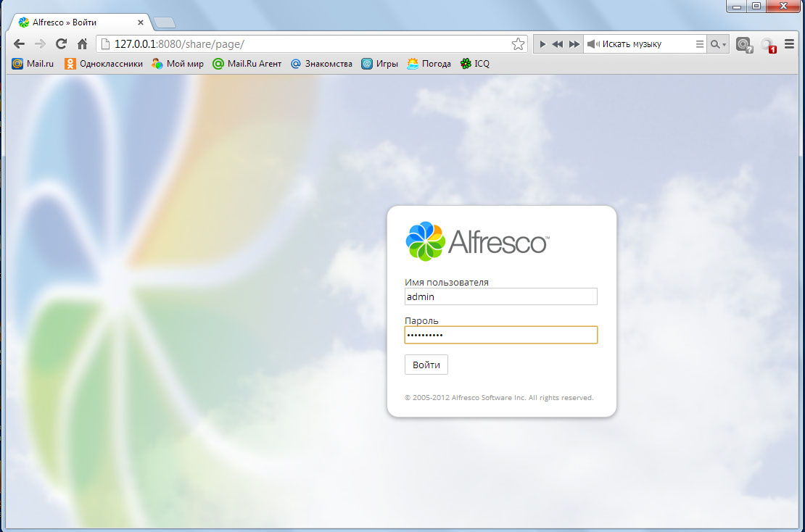This screenshot has width=805, height=532.
Task: Open the Игры bookmark
Action: point(380,64)
